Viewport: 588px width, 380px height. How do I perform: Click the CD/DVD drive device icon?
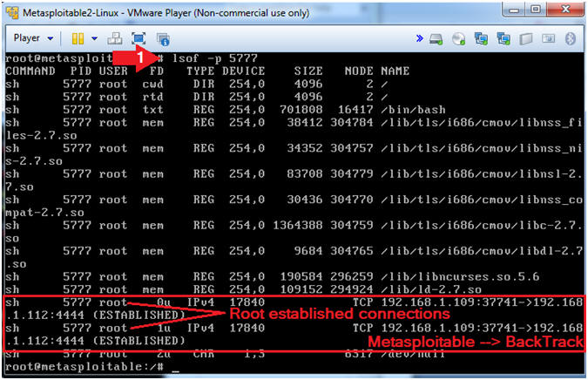(x=458, y=39)
